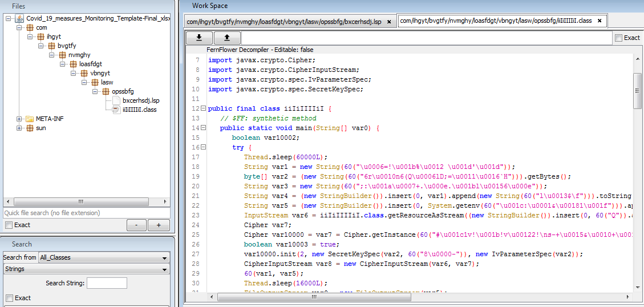Collapse the main method fold at line 14
Image resolution: width=644 pixels, height=307 pixels.
[203, 128]
